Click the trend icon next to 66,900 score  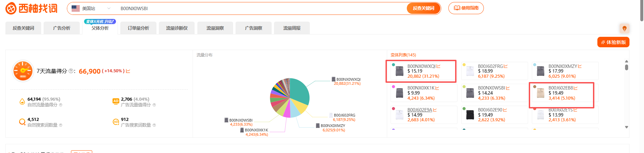[128, 71]
